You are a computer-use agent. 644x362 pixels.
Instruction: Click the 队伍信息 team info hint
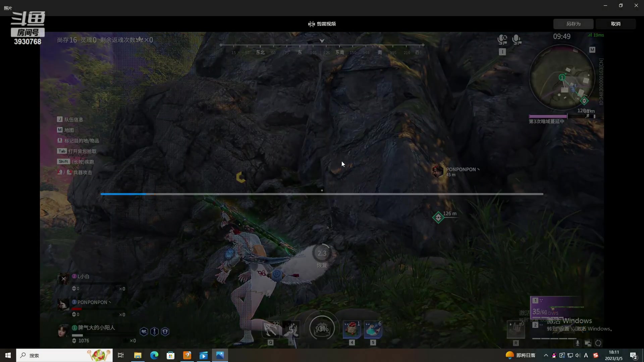click(70, 119)
